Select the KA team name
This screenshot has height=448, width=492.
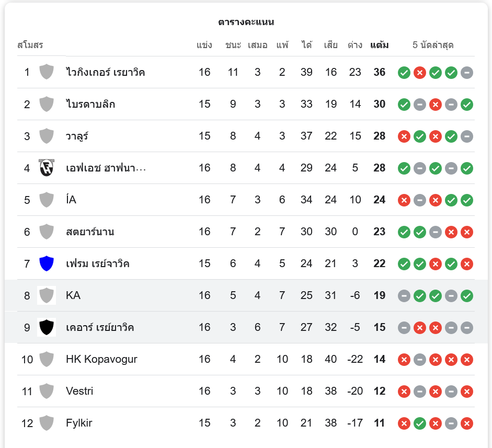point(73,295)
